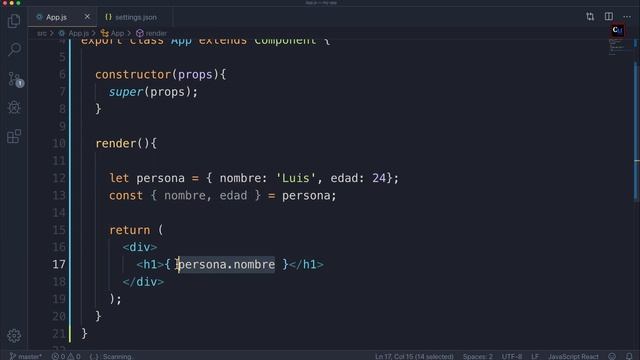Change indentation via Spaces: 2

(x=478, y=356)
